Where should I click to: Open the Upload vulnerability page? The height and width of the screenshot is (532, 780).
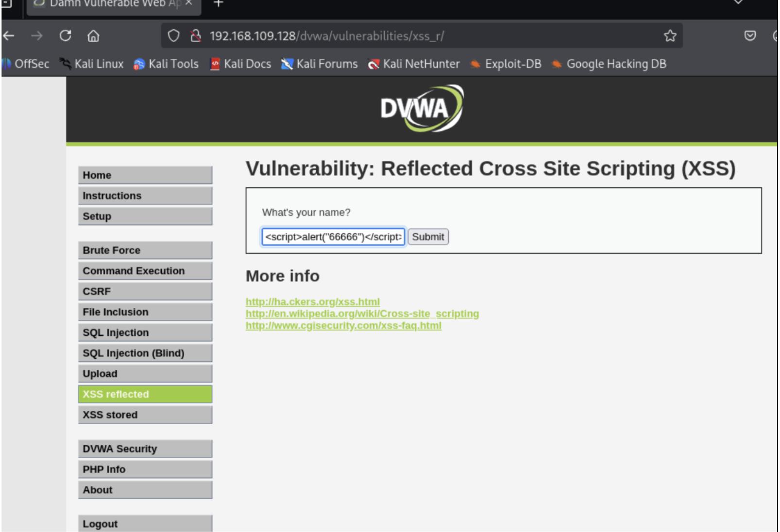145,374
